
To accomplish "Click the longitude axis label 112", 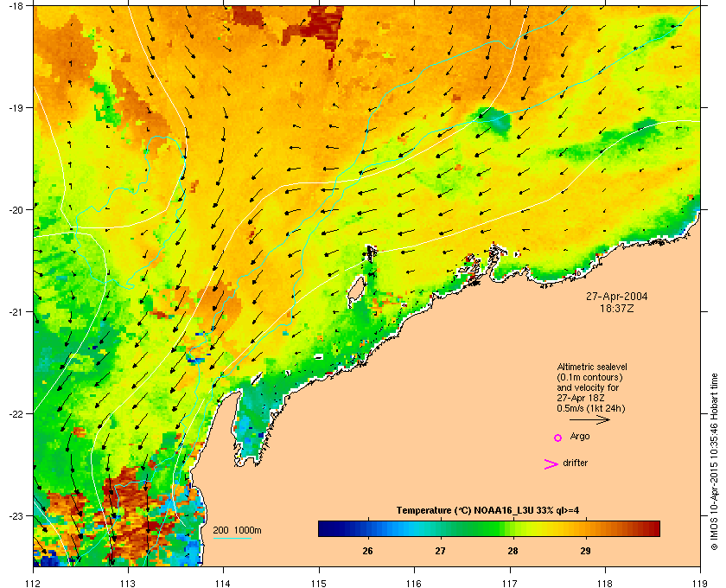I will coord(34,584).
